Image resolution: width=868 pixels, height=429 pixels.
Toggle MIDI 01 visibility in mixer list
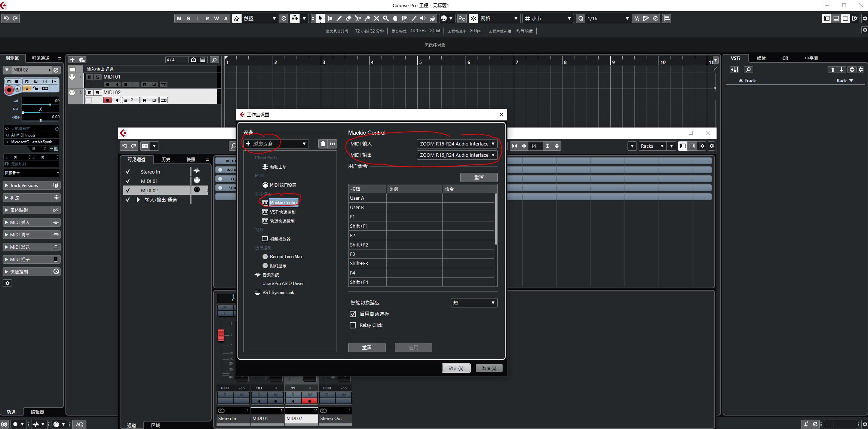click(128, 181)
